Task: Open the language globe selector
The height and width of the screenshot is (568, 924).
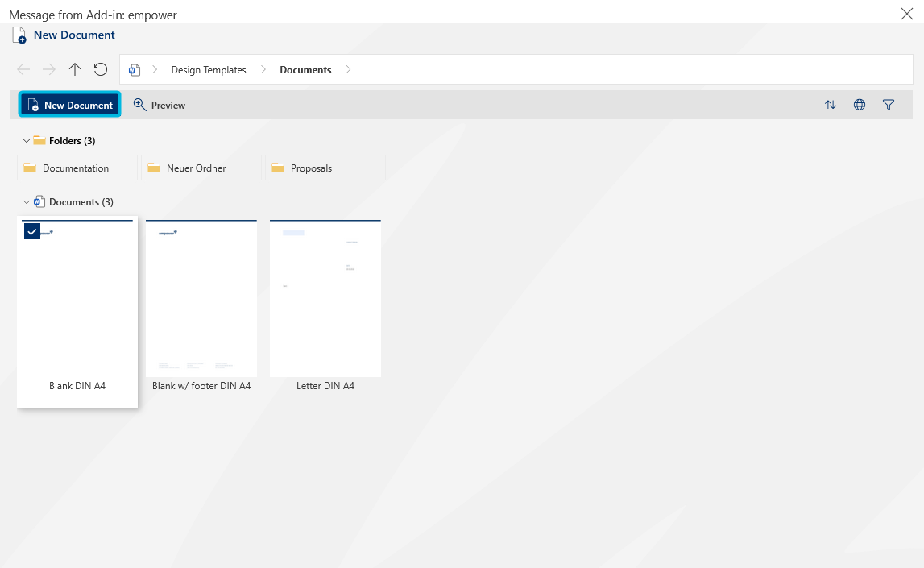Action: (x=860, y=105)
